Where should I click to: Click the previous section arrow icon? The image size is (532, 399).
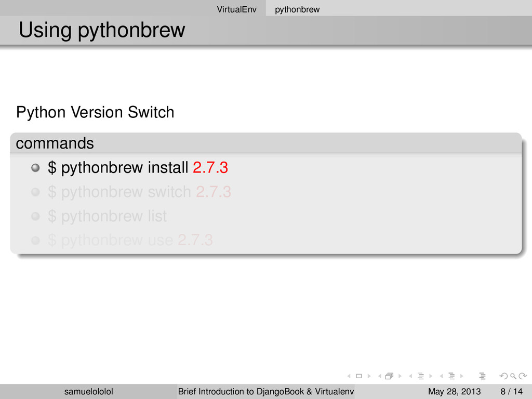pos(442,376)
